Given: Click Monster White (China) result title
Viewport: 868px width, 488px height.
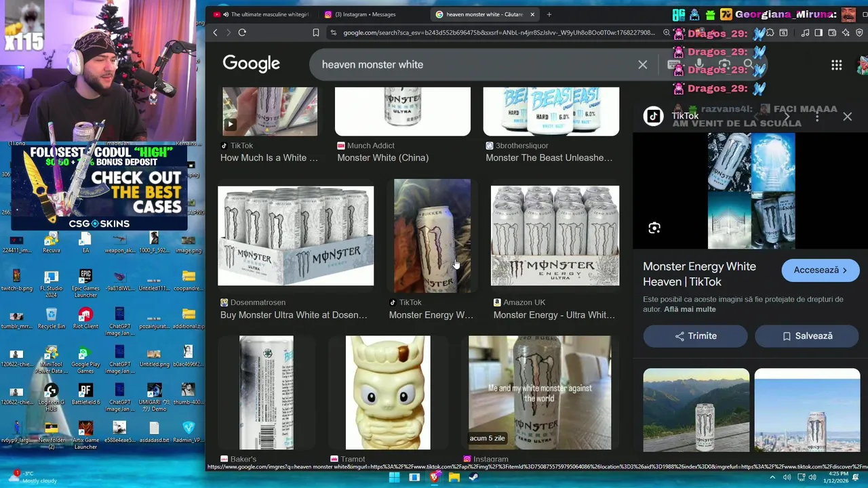Looking at the screenshot, I should pos(383,158).
